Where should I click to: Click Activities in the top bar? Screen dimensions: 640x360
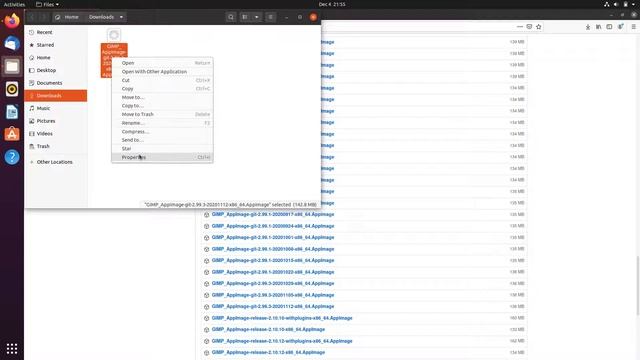point(14,4)
